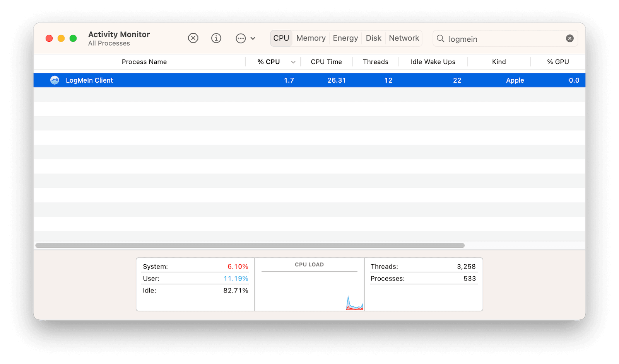Screen dimensions: 619x364
Task: Sort by % GPU column header
Action: click(x=558, y=62)
